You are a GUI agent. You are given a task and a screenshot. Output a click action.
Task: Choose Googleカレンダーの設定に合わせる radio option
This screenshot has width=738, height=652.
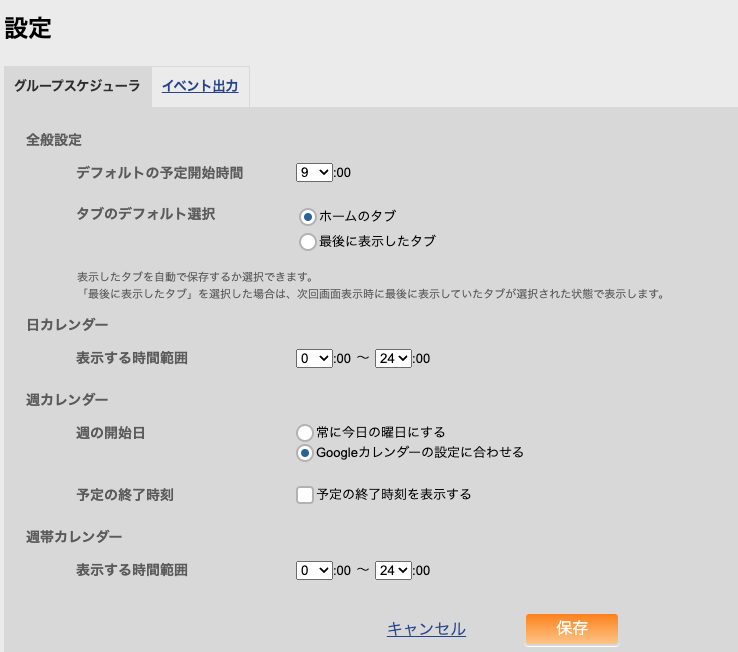pyautogui.click(x=305, y=453)
